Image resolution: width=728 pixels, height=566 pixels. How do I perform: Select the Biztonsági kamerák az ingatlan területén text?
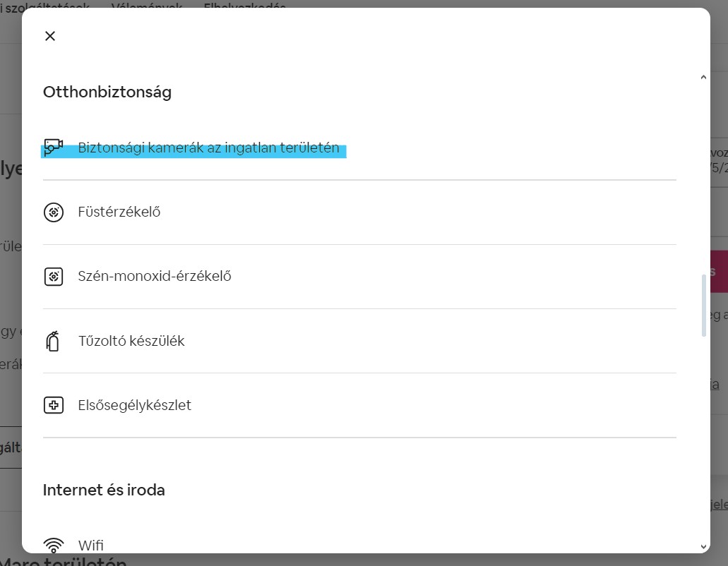pos(208,147)
